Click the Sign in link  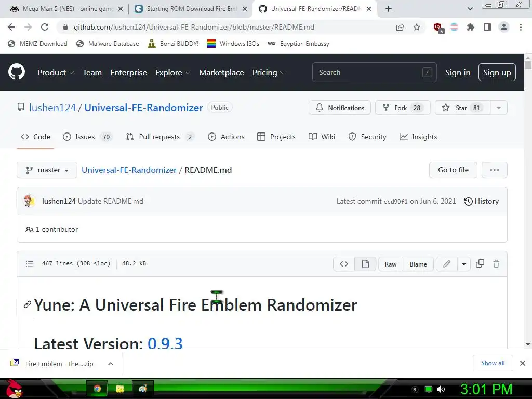(457, 73)
